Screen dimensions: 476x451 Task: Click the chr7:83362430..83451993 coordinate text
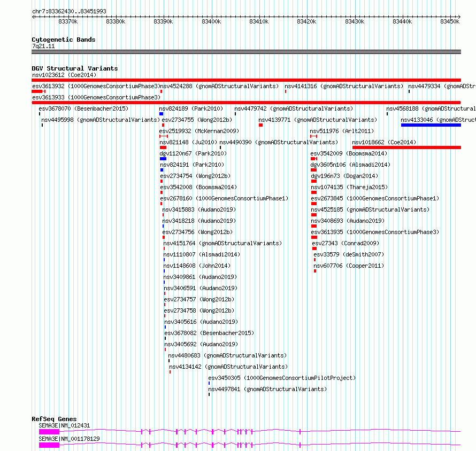[69, 11]
